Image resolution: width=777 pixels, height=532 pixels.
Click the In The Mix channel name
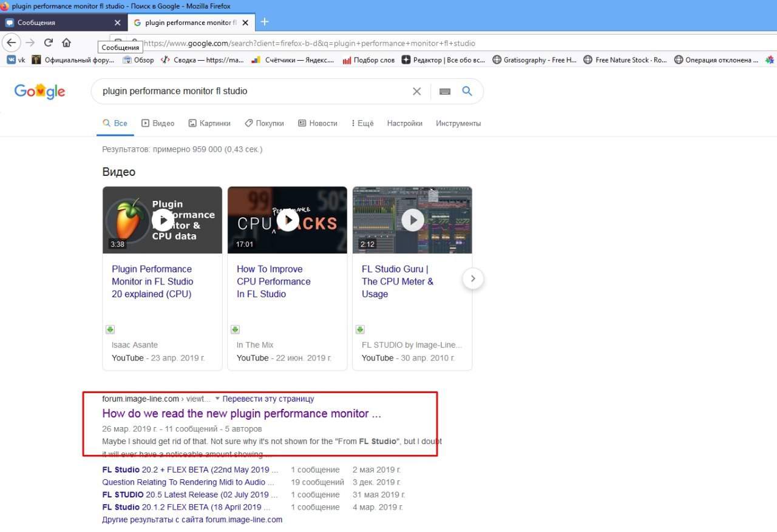tap(255, 345)
